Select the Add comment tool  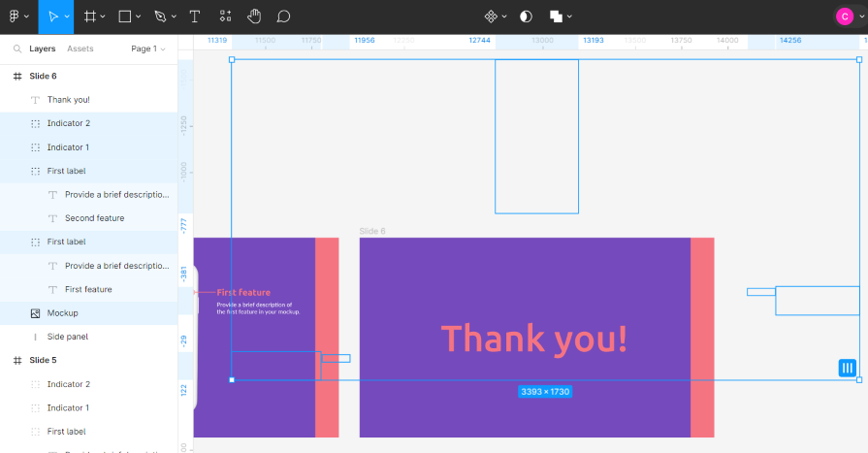coord(283,16)
